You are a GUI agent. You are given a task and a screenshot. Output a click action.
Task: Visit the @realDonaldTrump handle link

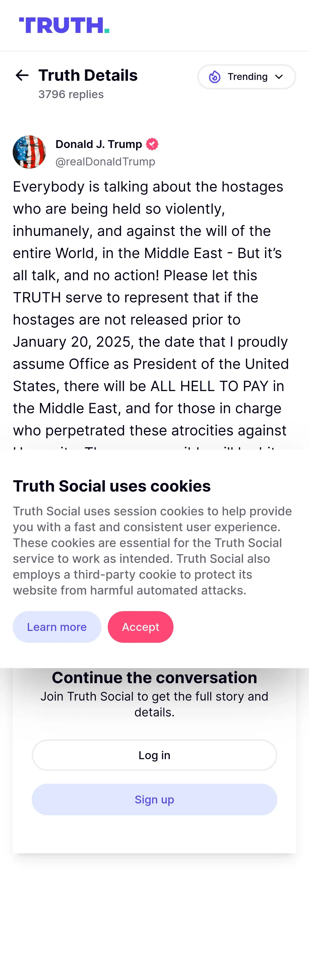tap(105, 162)
